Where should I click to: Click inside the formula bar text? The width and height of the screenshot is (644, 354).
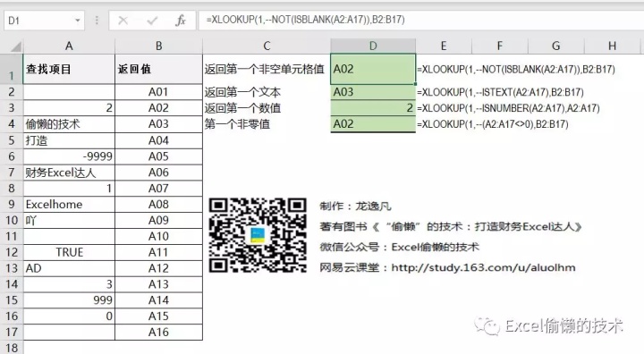(x=305, y=20)
